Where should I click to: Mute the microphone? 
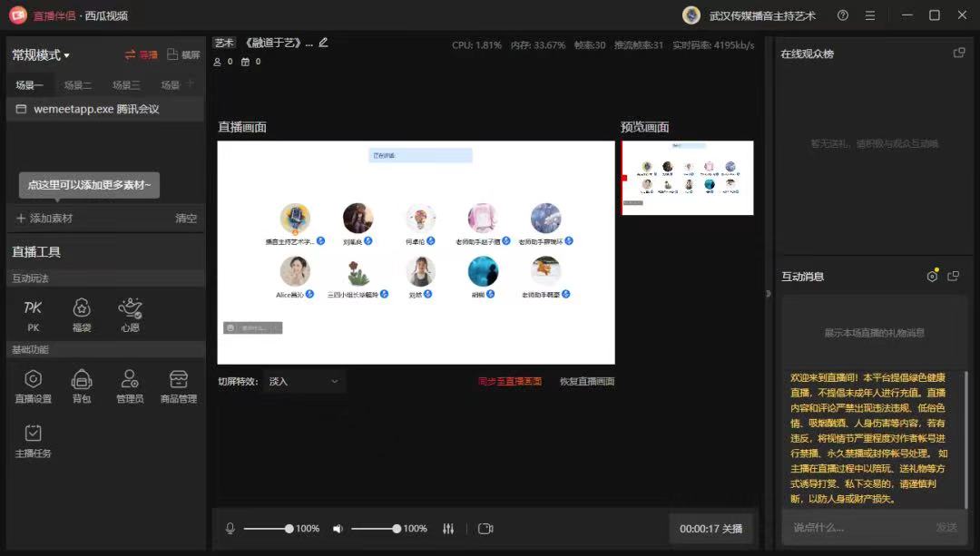tap(230, 529)
